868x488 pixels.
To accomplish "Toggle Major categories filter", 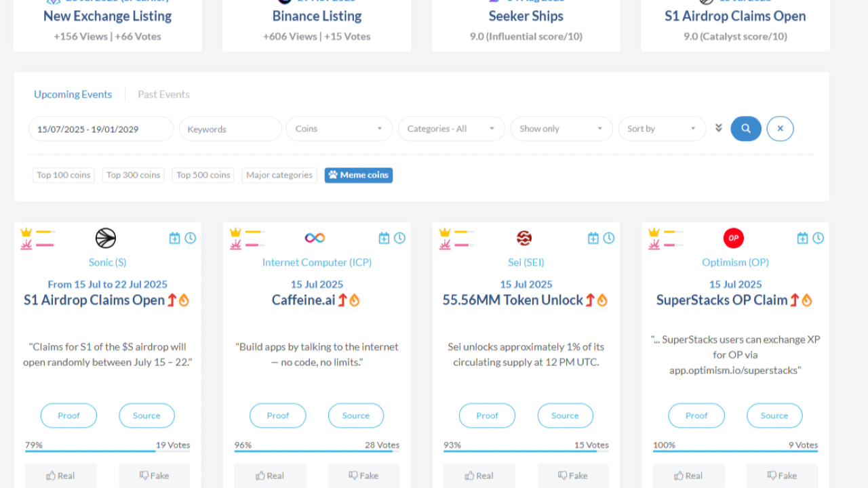I will [x=279, y=175].
